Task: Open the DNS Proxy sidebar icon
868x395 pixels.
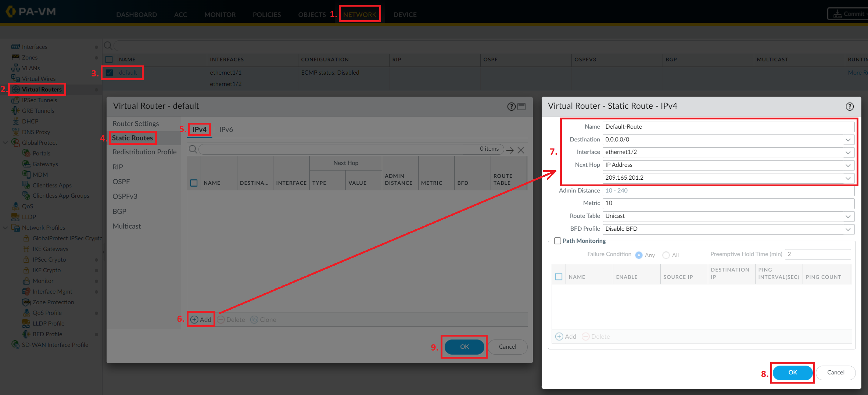Action: (15, 132)
